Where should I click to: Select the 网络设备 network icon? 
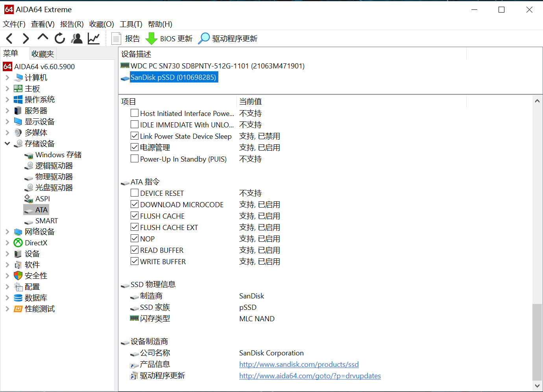click(18, 232)
